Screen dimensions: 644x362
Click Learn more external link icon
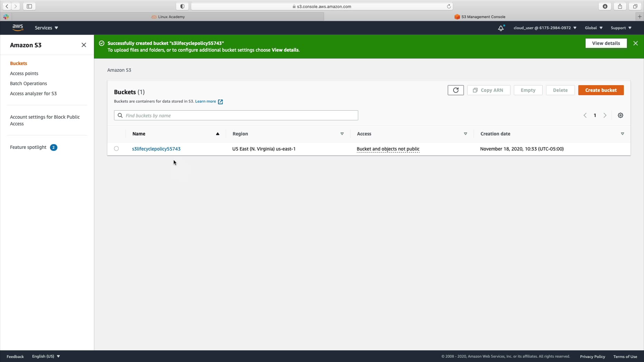[220, 102]
